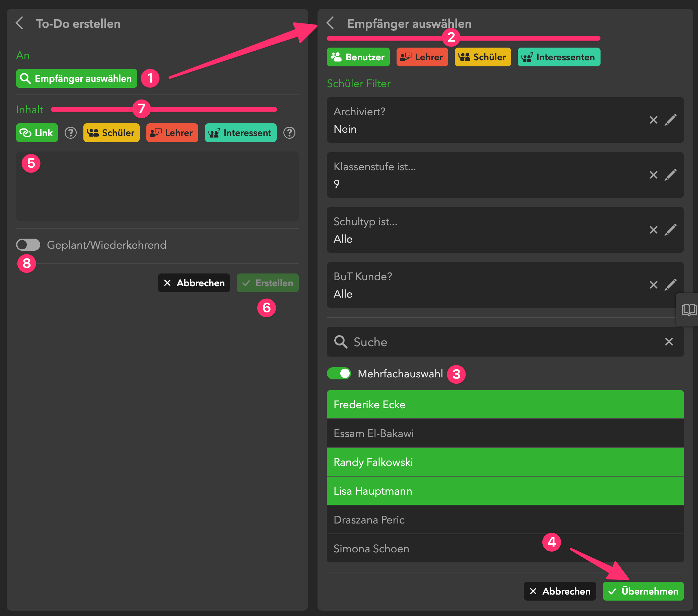Viewport: 698px width, 616px height.
Task: Open Klassenstufe filter edit pencil
Action: tap(670, 175)
